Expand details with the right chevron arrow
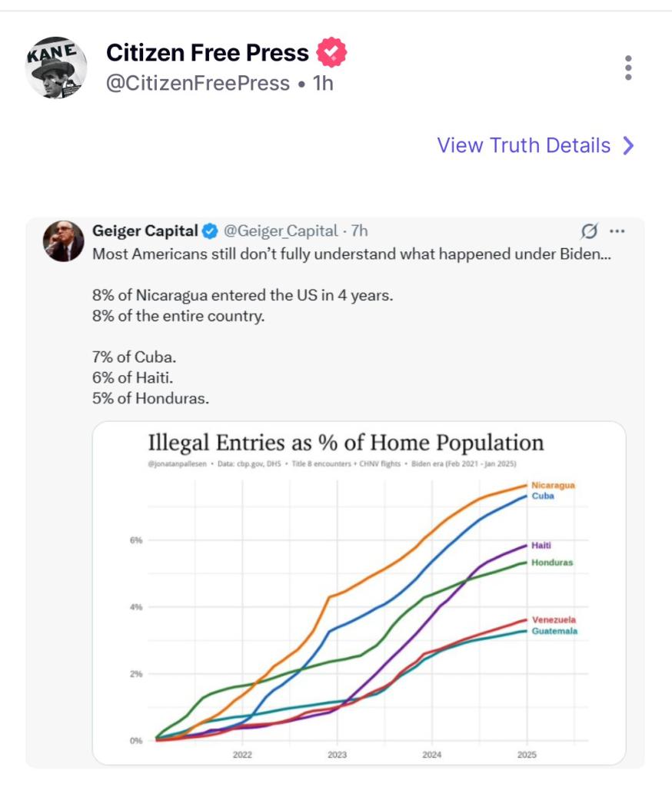672x787 pixels. tap(628, 146)
